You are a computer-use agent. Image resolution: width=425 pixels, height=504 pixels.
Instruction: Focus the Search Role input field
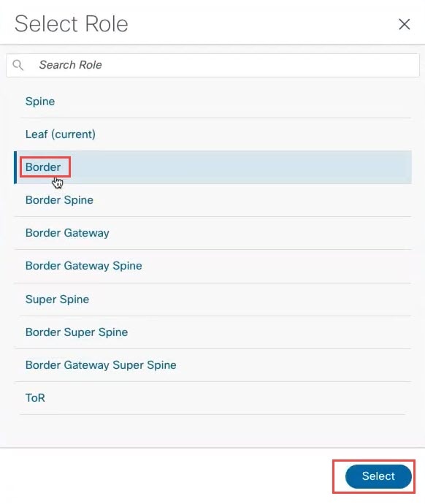pyautogui.click(x=212, y=65)
